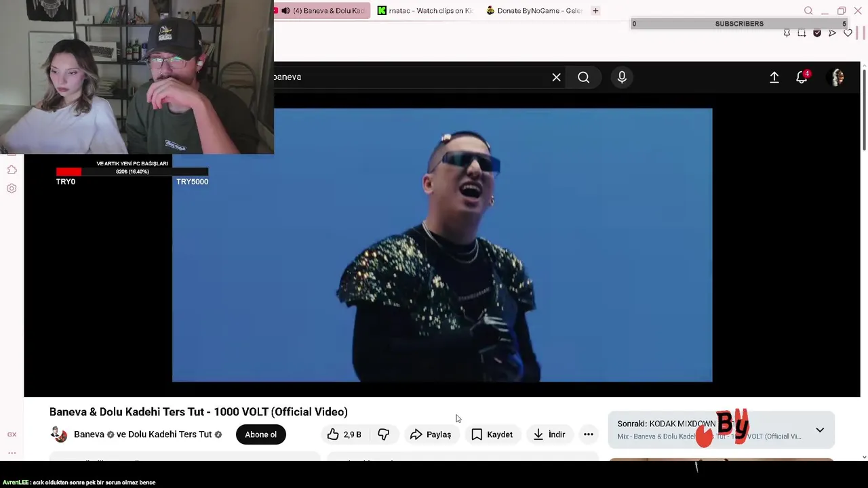Screen dimensions: 868x488
Task: Click the 2,9 B like count
Action: (x=353, y=434)
